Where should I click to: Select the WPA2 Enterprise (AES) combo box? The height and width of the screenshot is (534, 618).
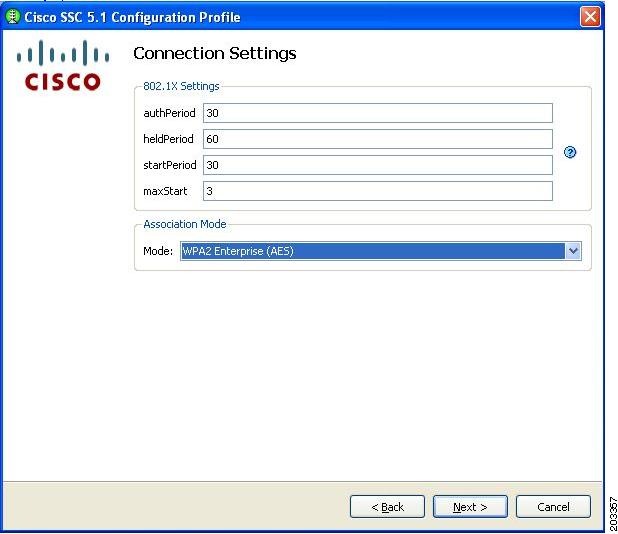[380, 251]
